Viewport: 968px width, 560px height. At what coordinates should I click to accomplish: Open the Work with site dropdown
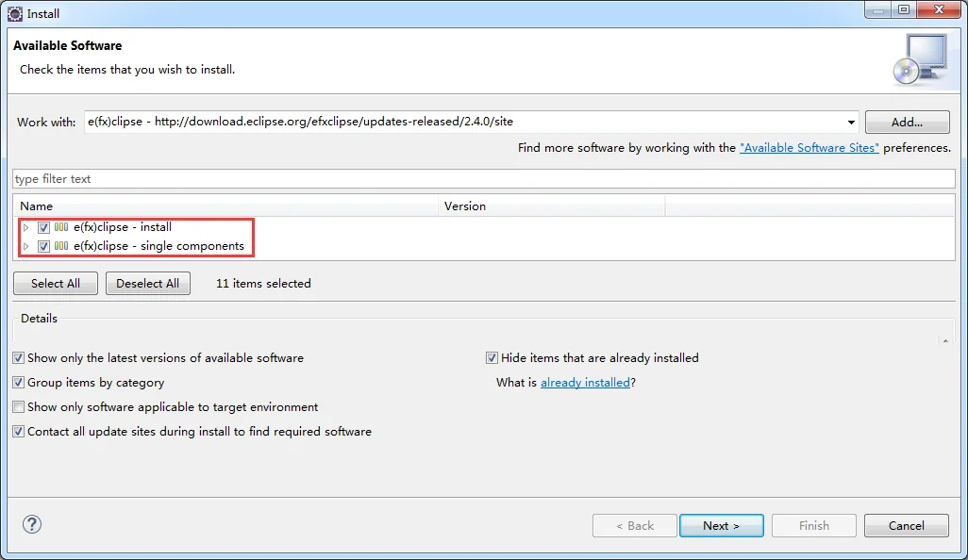851,123
